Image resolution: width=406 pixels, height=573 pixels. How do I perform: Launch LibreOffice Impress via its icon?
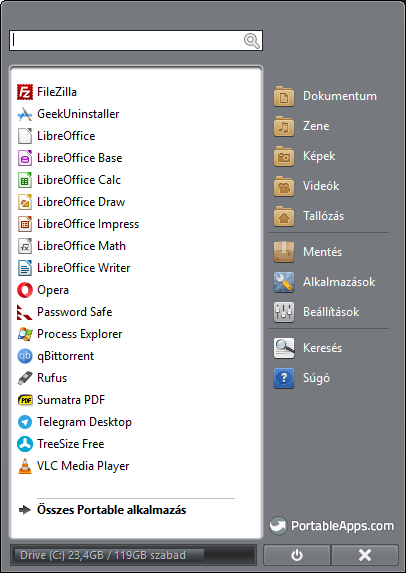pyautogui.click(x=25, y=224)
